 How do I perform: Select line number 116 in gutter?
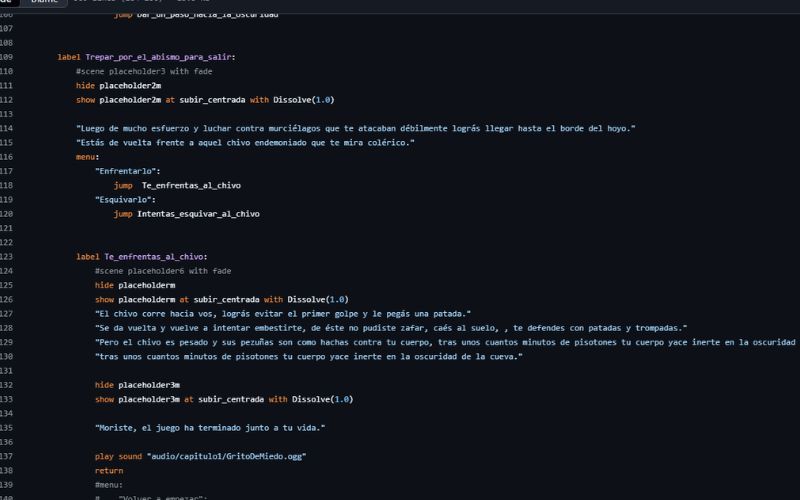[x=7, y=156]
